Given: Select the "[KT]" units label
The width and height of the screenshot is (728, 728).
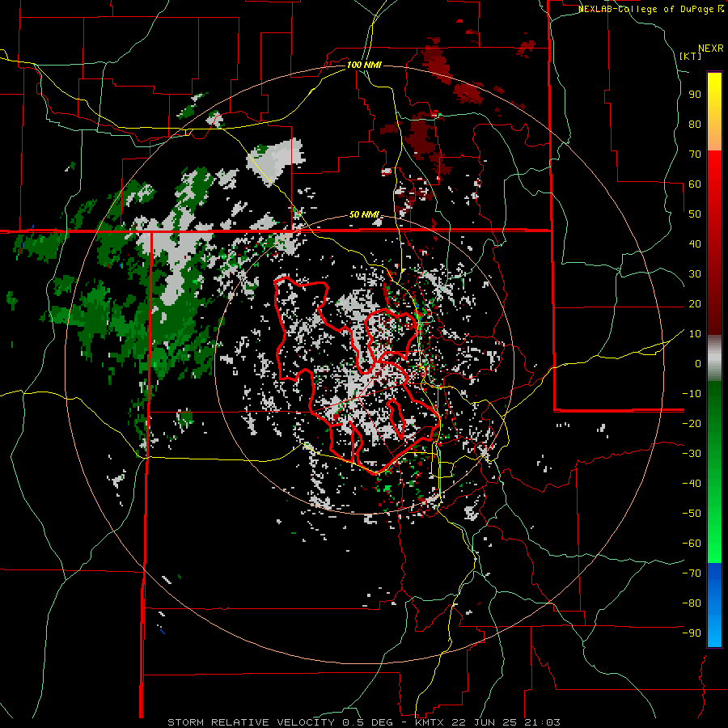Looking at the screenshot, I should (690, 56).
